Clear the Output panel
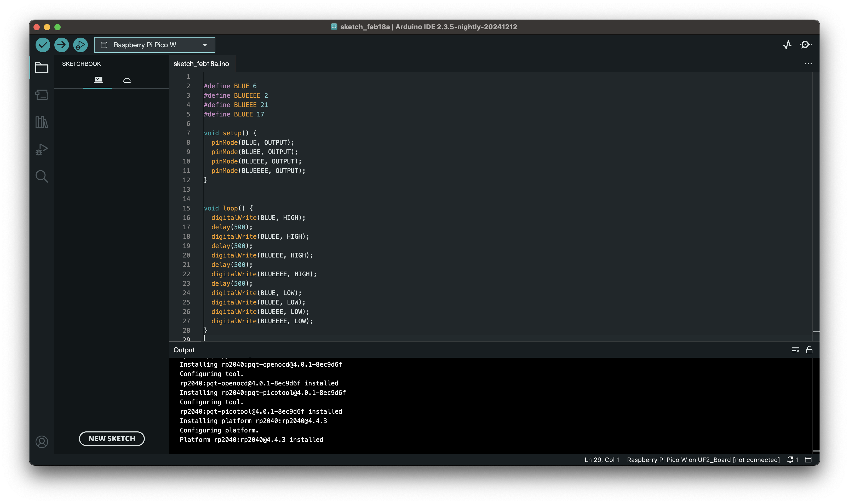This screenshot has height=504, width=849. click(795, 350)
